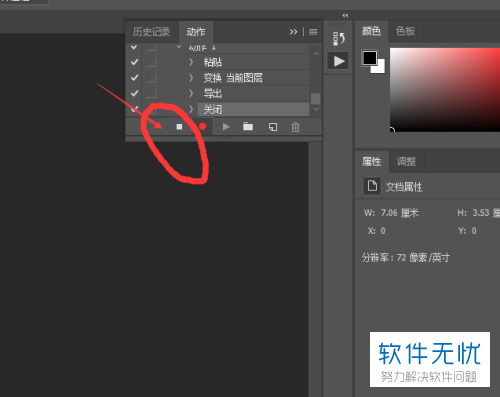
Task: Collapse the right dock with double arrows
Action: (345, 15)
